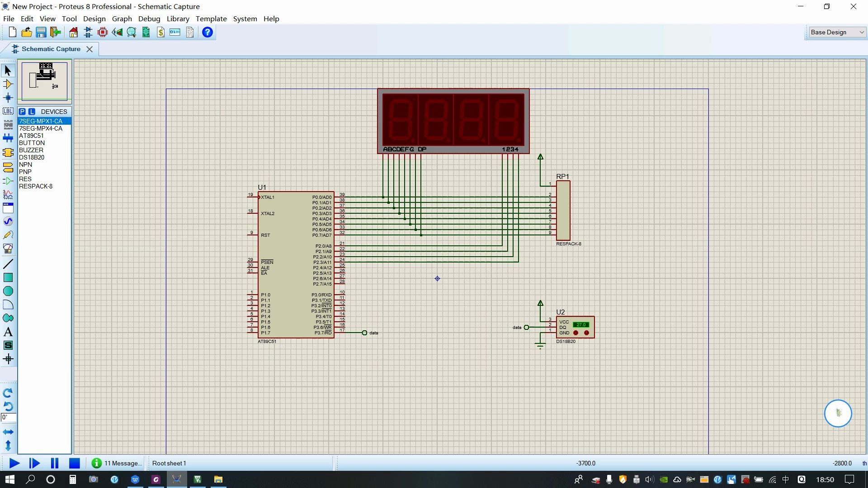This screenshot has width=868, height=488.
Task: Click the rotation angle input field
Action: point(9,418)
